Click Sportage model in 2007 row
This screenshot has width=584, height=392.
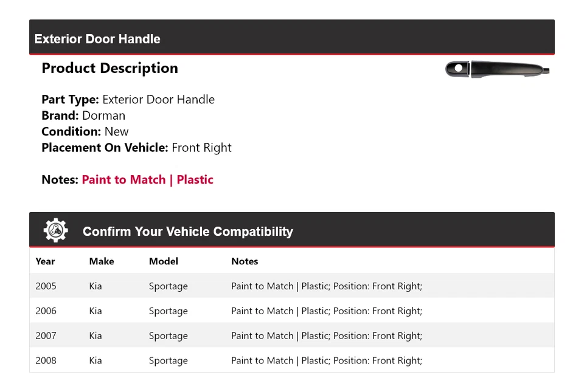(169, 336)
